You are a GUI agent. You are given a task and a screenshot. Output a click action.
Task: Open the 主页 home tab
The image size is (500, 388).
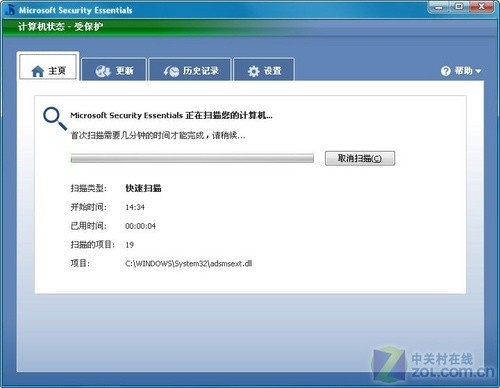point(48,66)
